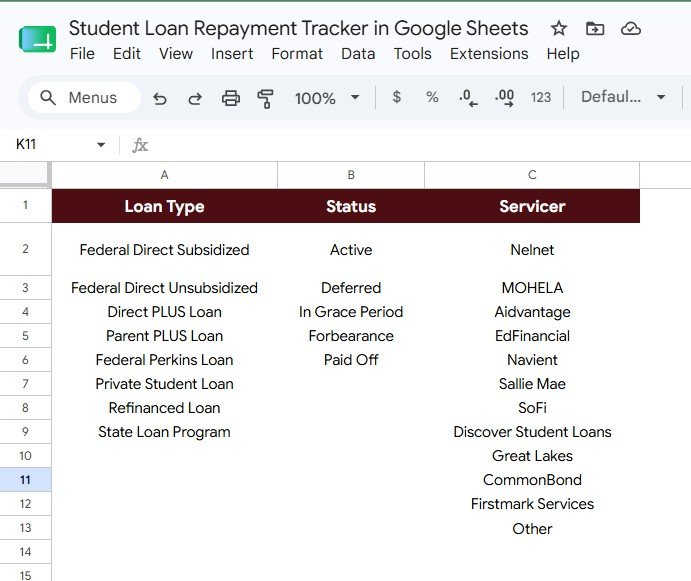691x581 pixels.
Task: Activate the Paint format tool
Action: [x=265, y=98]
